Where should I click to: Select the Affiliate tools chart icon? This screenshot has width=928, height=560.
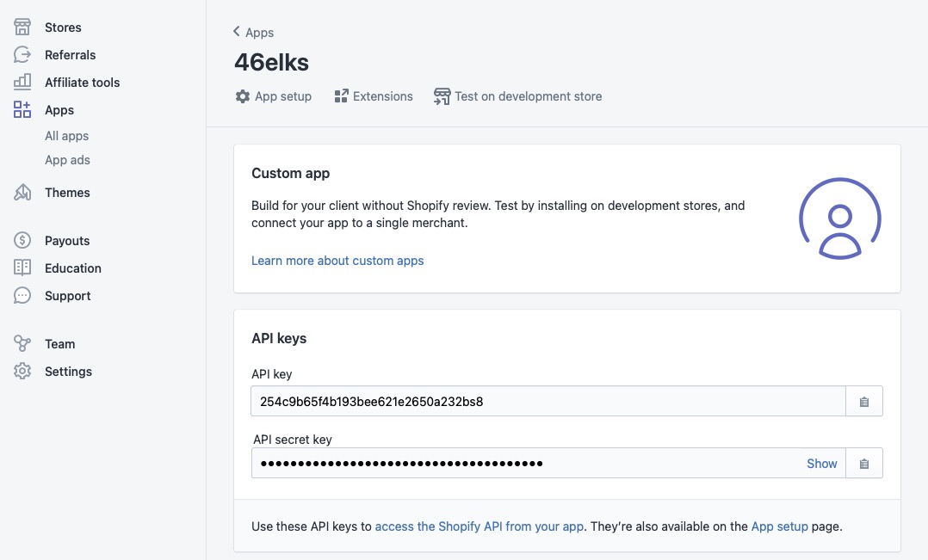point(22,83)
